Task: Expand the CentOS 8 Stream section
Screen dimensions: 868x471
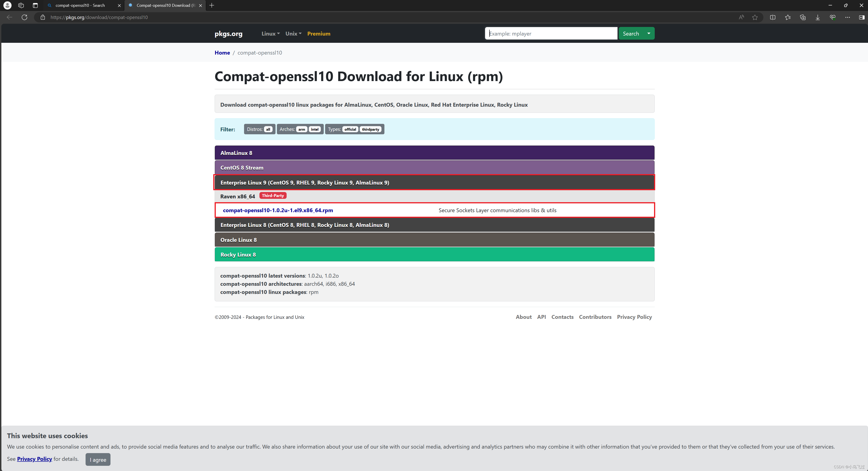Action: (434, 167)
